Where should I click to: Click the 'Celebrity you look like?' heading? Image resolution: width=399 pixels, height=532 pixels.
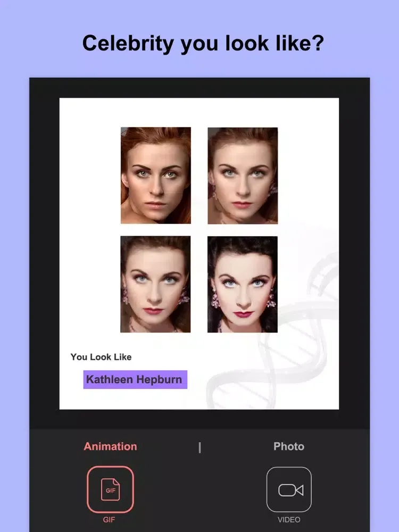coord(203,43)
